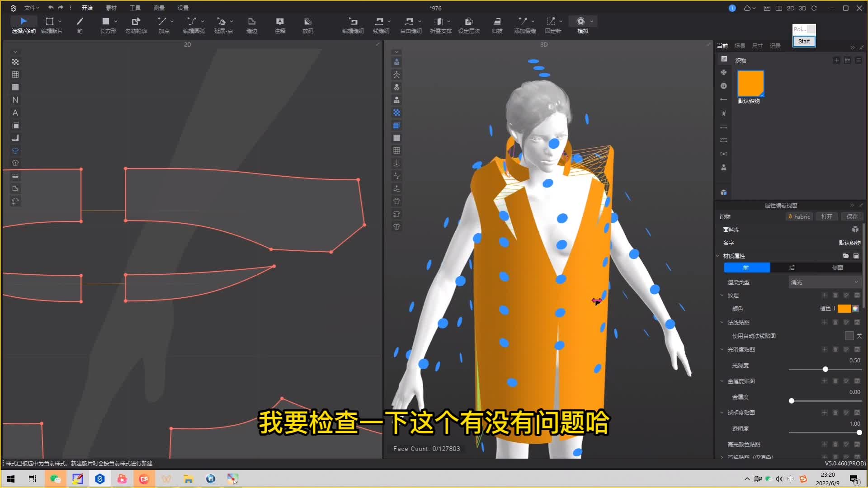This screenshot has width=868, height=488.
Task: Switch material side to 侧面
Action: click(x=838, y=267)
